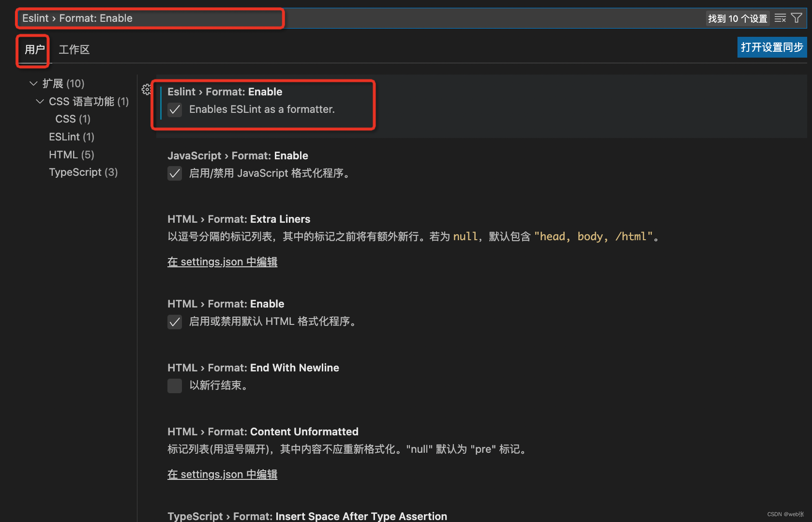Select the TypeScript (3) tree item
The image size is (812, 522).
click(83, 172)
